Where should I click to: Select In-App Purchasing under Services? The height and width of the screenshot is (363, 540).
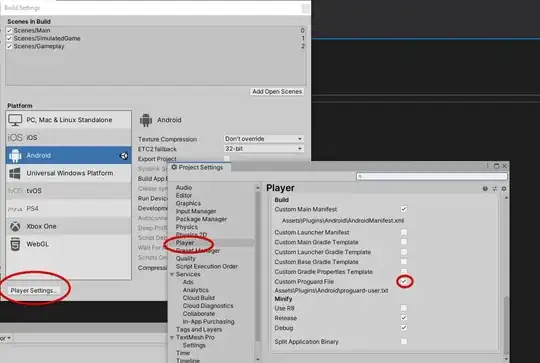(x=209, y=322)
